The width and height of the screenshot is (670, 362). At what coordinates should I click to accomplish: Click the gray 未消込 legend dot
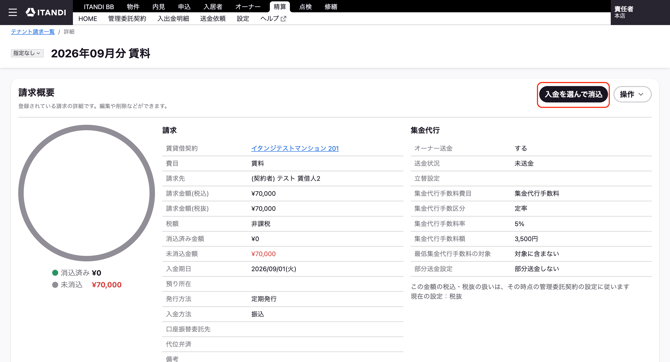coord(55,285)
